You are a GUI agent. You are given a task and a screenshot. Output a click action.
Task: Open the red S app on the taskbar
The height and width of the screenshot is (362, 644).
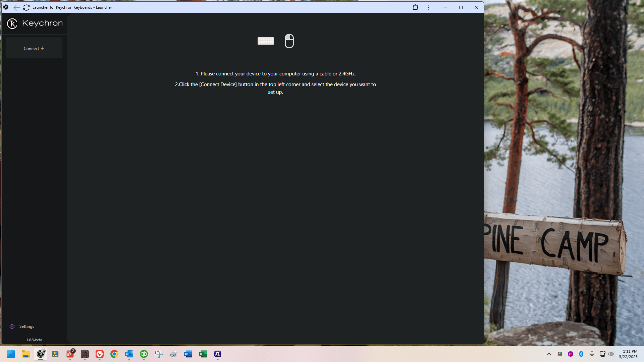pyautogui.click(x=85, y=354)
